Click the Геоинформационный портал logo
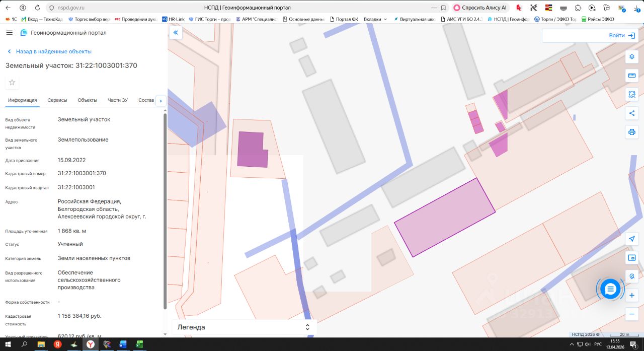This screenshot has width=644, height=351. 63,33
